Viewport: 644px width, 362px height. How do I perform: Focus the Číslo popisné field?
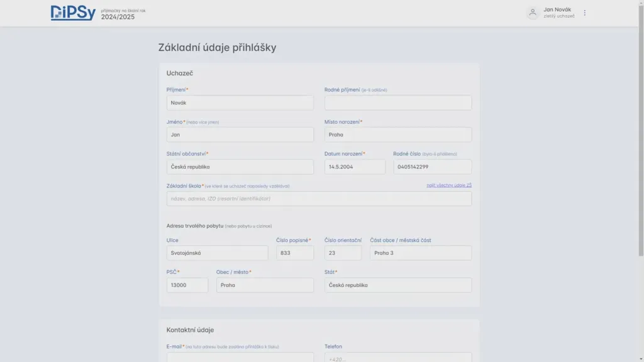click(x=295, y=253)
